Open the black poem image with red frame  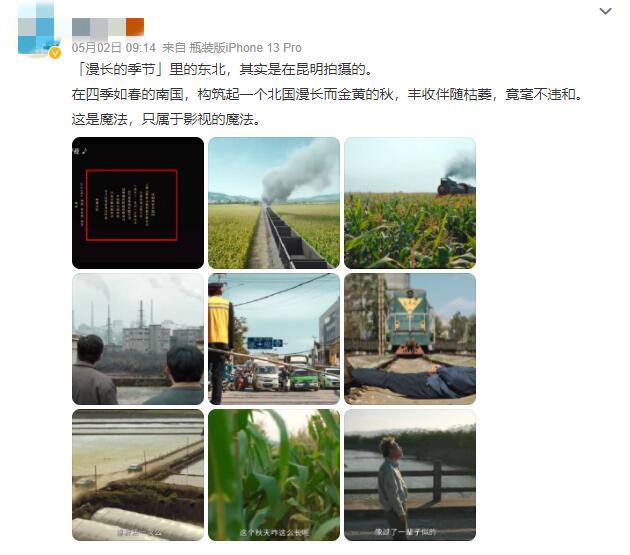pyautogui.click(x=138, y=203)
